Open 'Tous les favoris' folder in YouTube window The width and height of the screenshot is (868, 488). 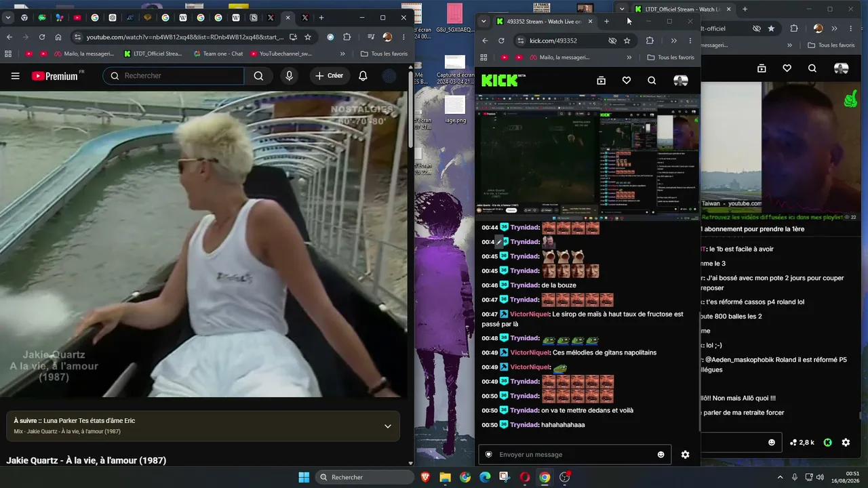pyautogui.click(x=384, y=54)
